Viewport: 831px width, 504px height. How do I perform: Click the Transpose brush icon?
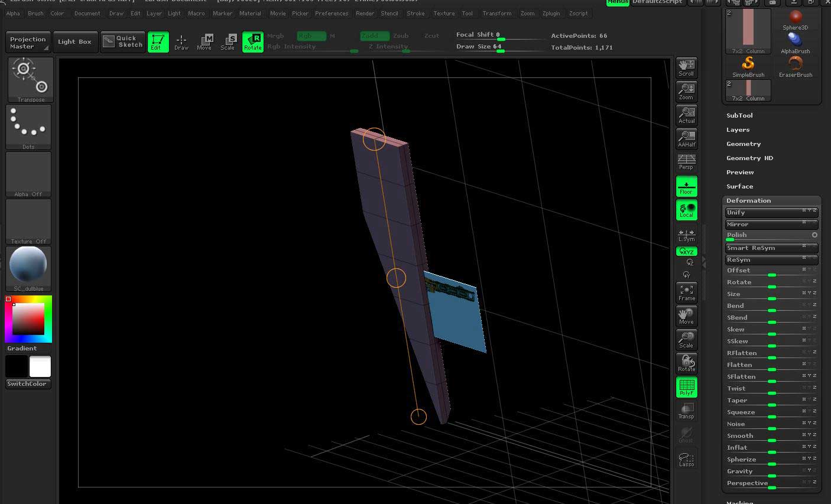click(31, 79)
